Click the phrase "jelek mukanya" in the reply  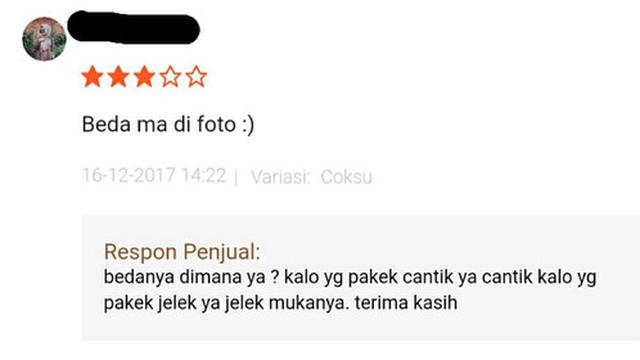287,304
